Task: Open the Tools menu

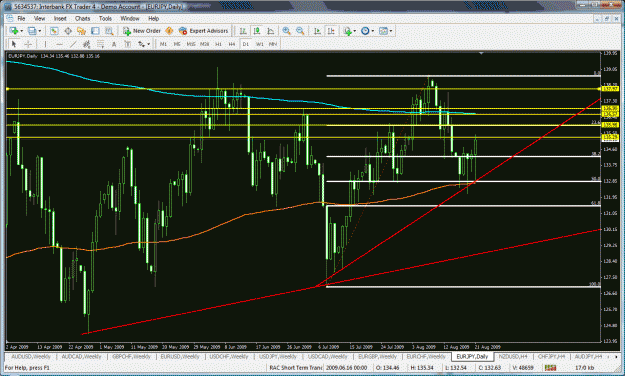Action: click(105, 18)
